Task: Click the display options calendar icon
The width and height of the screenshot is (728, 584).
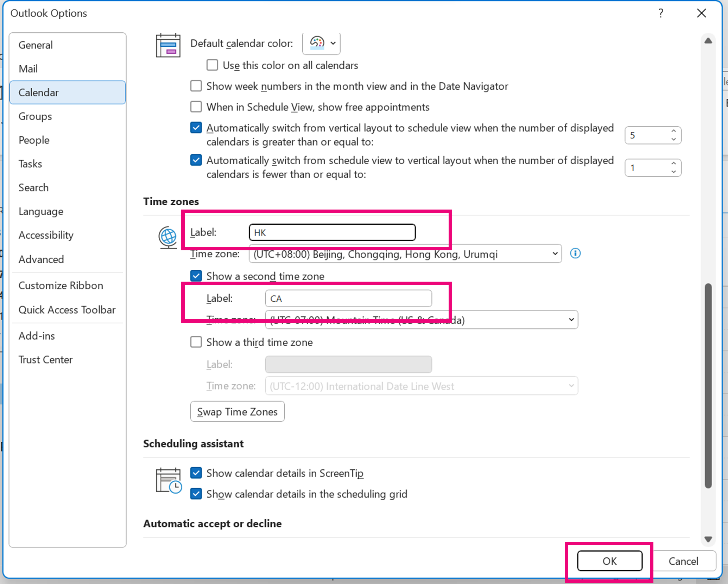Action: click(x=168, y=45)
